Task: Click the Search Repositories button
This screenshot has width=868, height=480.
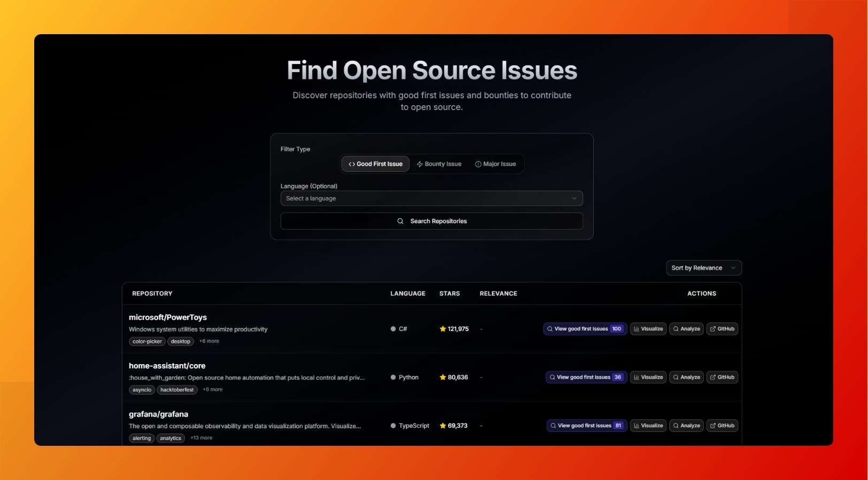Action: coord(431,221)
